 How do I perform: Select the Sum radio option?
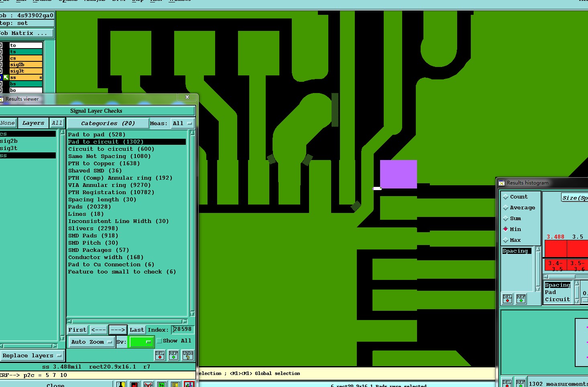coord(505,219)
